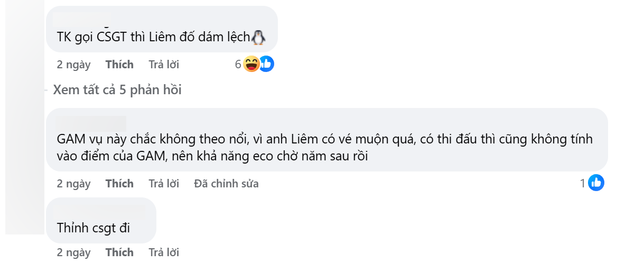Open "2 ngày" timestamp under "Thỉnh csgt đi"
Screen dimensions: 644x262
(x=73, y=252)
